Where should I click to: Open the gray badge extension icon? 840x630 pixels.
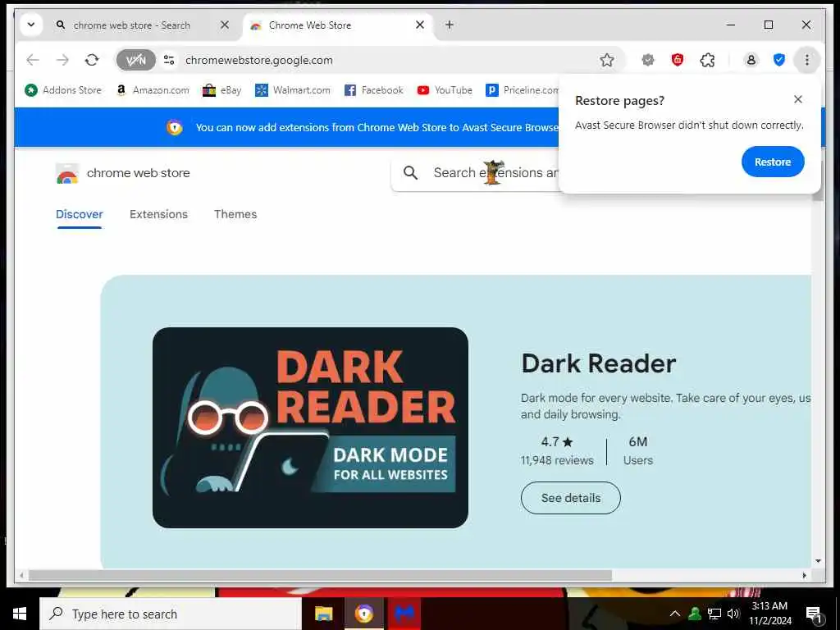tap(648, 60)
